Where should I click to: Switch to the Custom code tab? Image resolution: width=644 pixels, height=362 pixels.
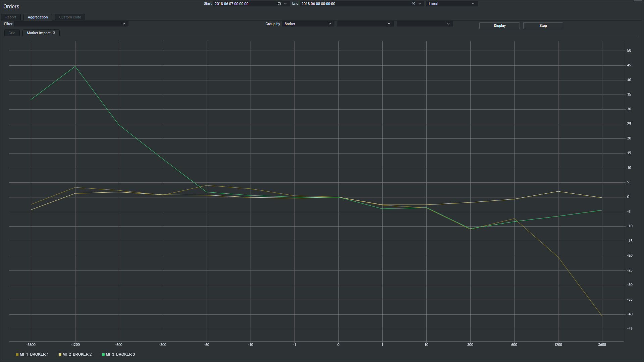70,17
